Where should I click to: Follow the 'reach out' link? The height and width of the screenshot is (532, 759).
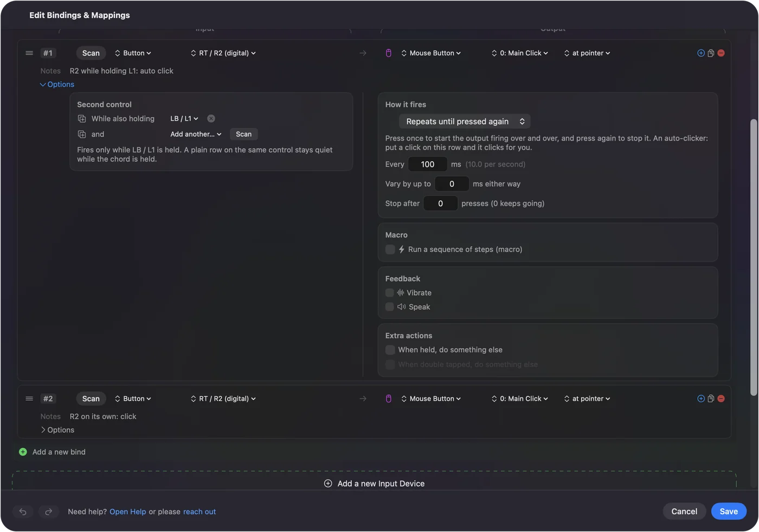point(200,512)
